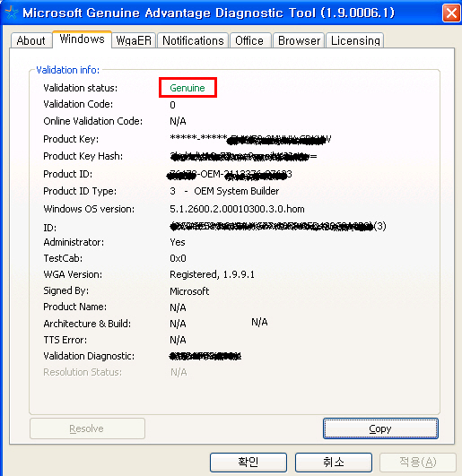Click the OEM System Builder text
The width and height of the screenshot is (462, 476).
click(236, 191)
